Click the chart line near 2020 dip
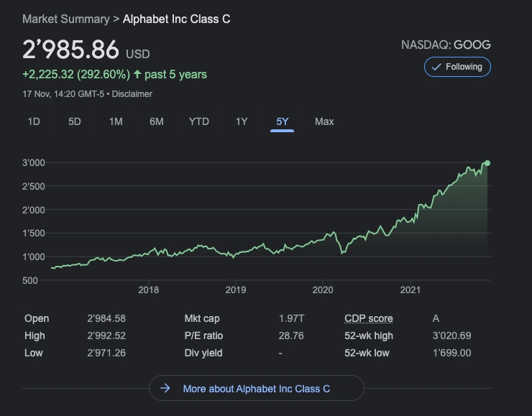The image size is (532, 416). click(x=342, y=251)
